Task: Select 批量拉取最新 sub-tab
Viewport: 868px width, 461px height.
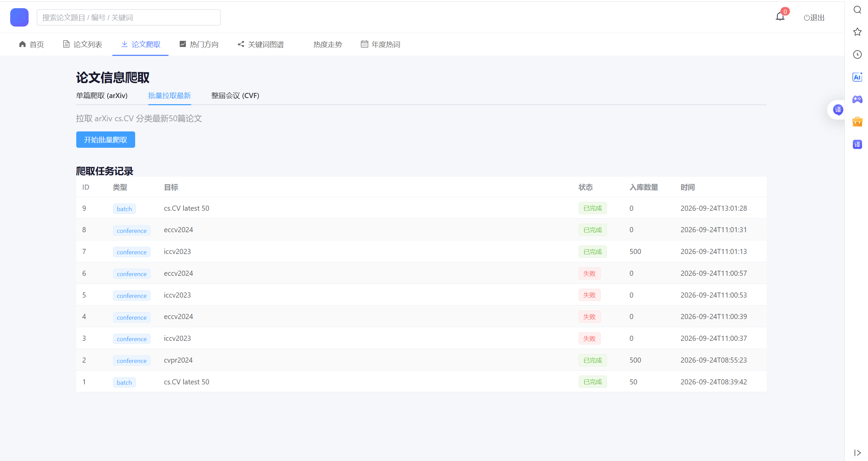Action: tap(170, 96)
